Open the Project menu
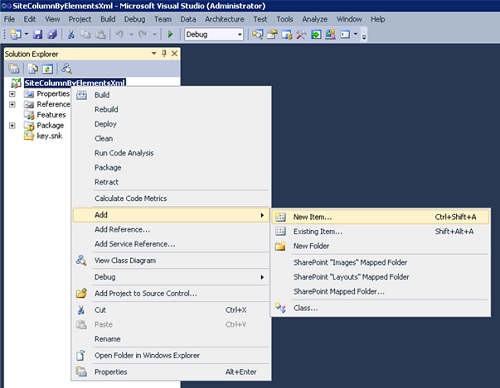500x388 pixels. (x=80, y=19)
